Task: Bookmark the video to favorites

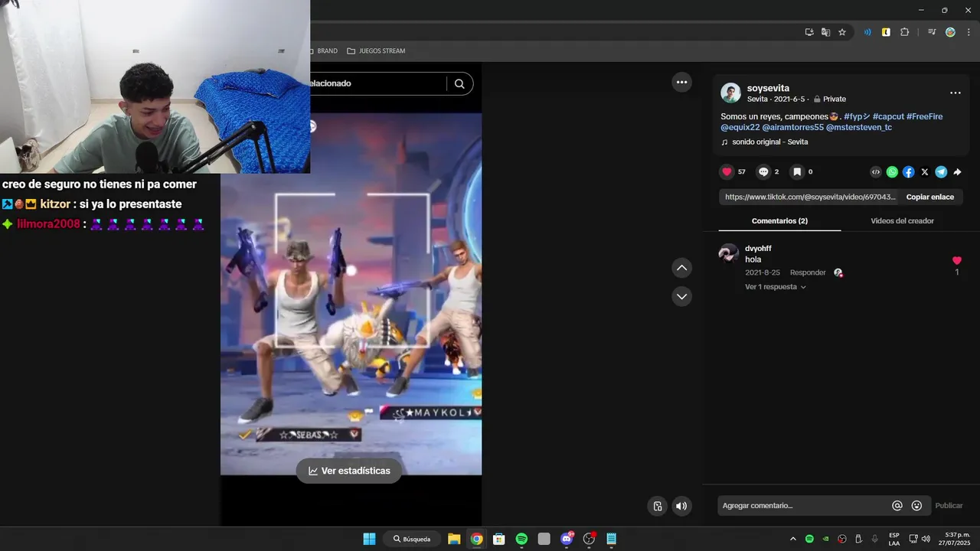Action: pos(797,172)
